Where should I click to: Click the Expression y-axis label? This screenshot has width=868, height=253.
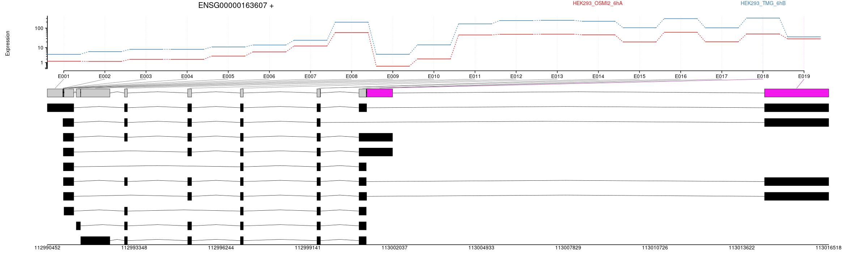tap(8, 43)
